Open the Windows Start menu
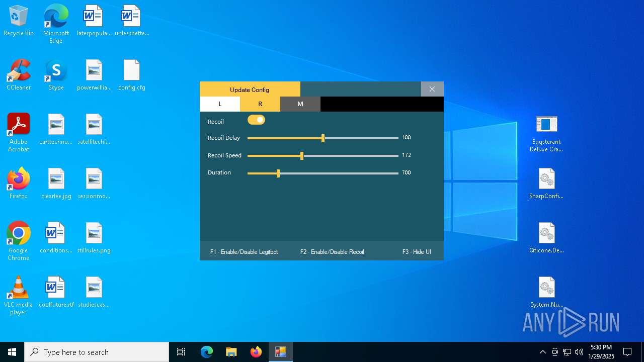Viewport: 644px width, 362px height. pos(12,352)
